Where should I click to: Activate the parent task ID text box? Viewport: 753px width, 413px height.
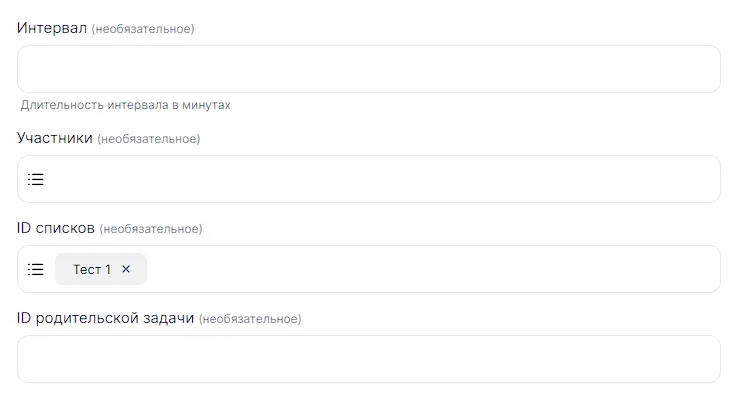coord(368,359)
